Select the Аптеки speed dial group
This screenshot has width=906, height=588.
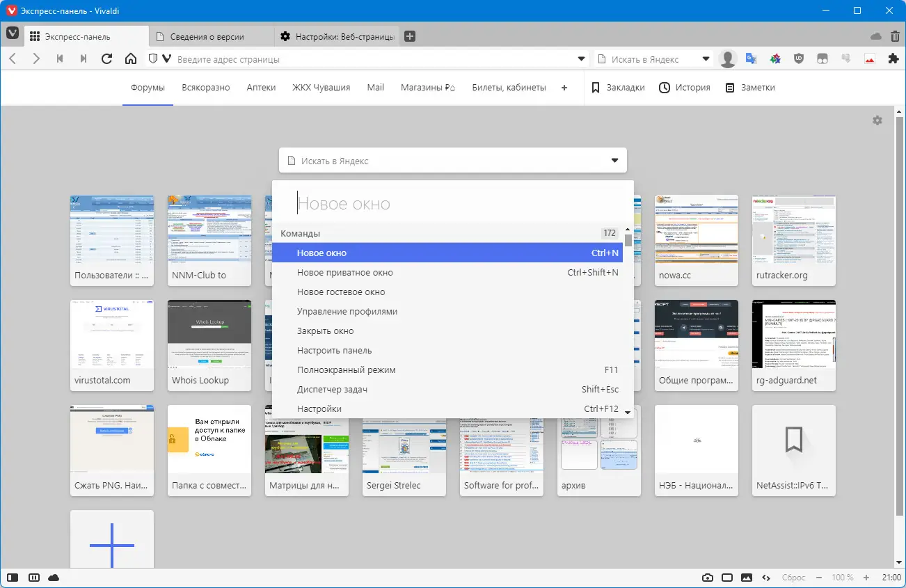(x=261, y=88)
